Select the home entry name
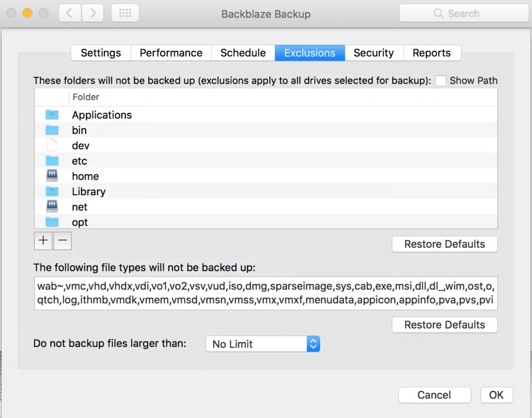The height and width of the screenshot is (418, 532). 85,176
